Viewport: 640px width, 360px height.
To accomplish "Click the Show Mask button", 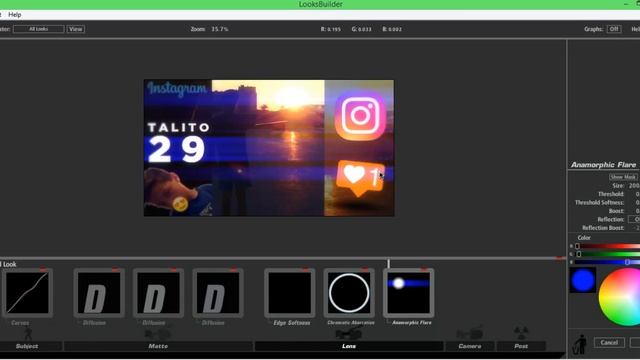I will click(623, 177).
